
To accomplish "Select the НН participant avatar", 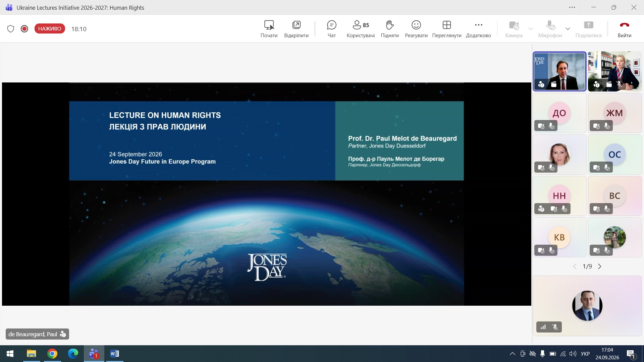I will pos(559,196).
